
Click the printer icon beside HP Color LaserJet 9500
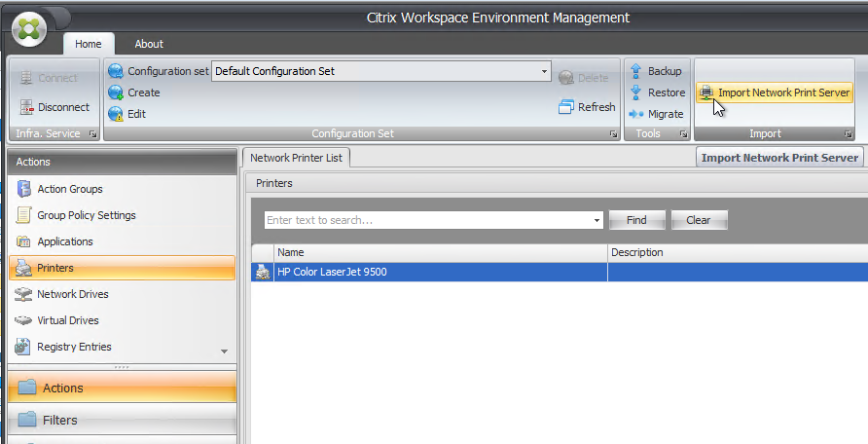(x=263, y=272)
